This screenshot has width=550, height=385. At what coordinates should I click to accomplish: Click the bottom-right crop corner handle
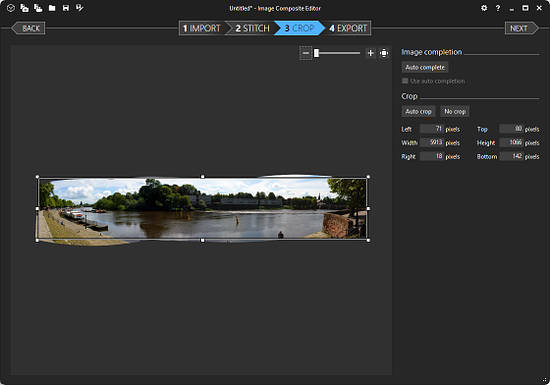point(368,241)
